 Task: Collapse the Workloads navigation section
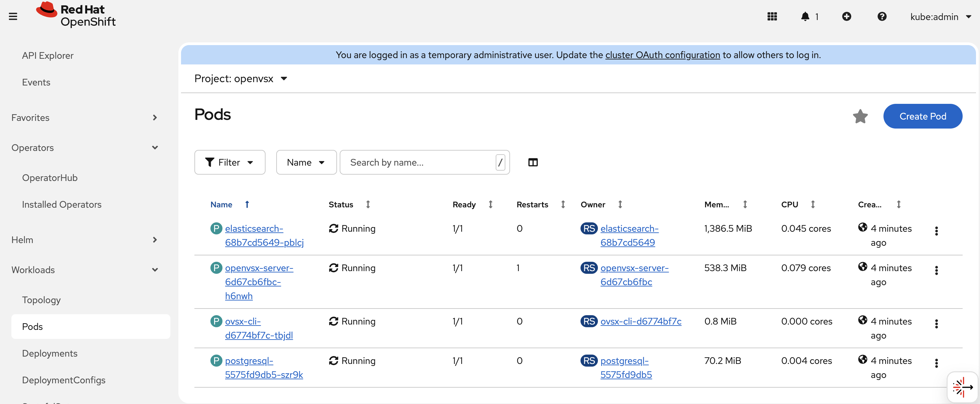85,270
